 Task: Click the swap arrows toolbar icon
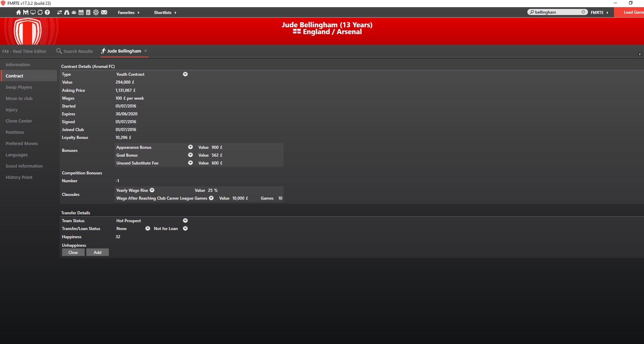pos(59,12)
